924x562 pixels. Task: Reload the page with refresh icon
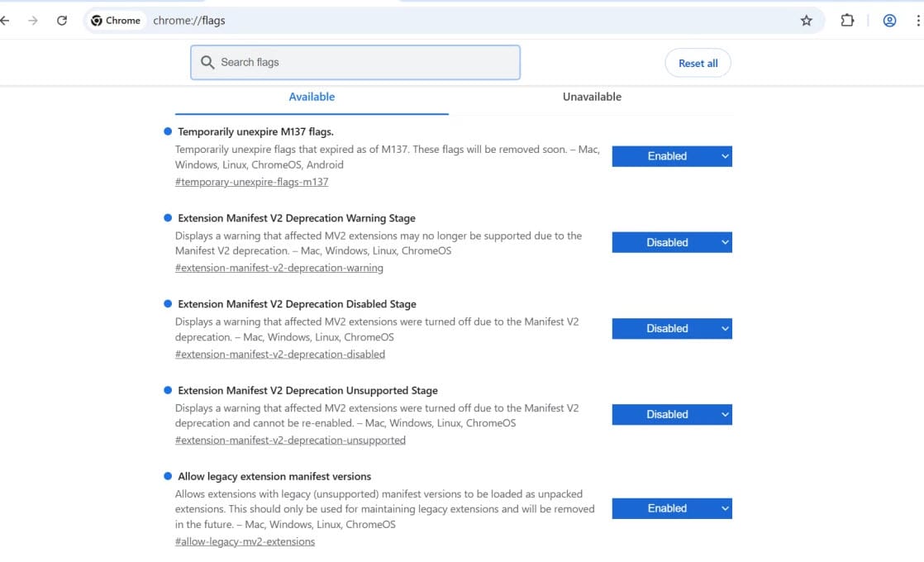[x=62, y=21]
